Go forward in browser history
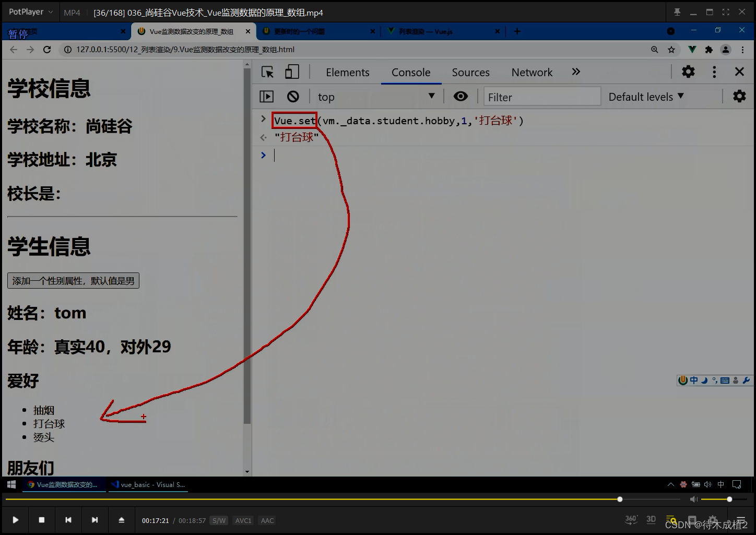The image size is (756, 535). tap(30, 50)
